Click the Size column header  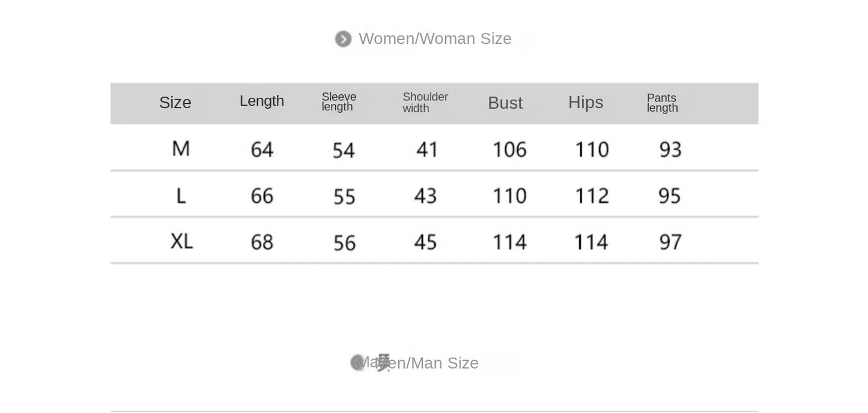[175, 103]
